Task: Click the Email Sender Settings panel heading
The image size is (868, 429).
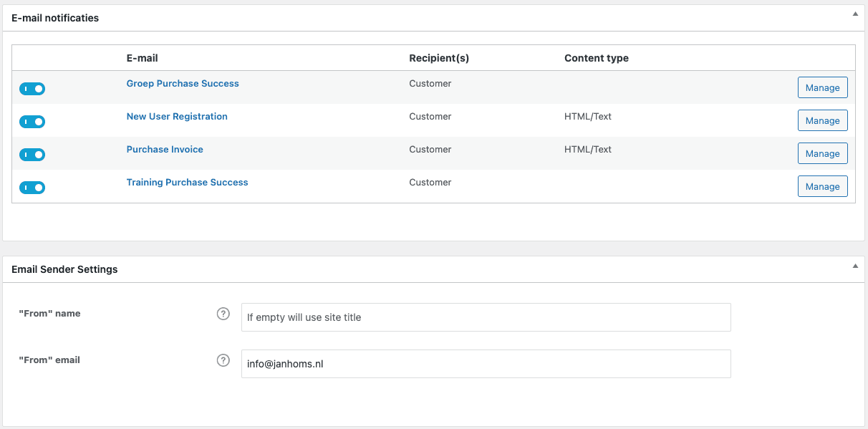Action: (x=64, y=270)
